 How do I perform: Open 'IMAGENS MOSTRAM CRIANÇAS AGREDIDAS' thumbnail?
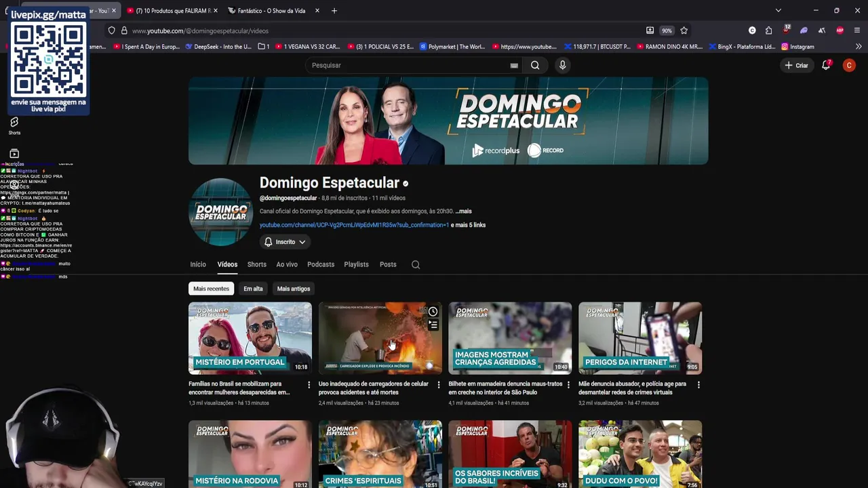pos(510,338)
